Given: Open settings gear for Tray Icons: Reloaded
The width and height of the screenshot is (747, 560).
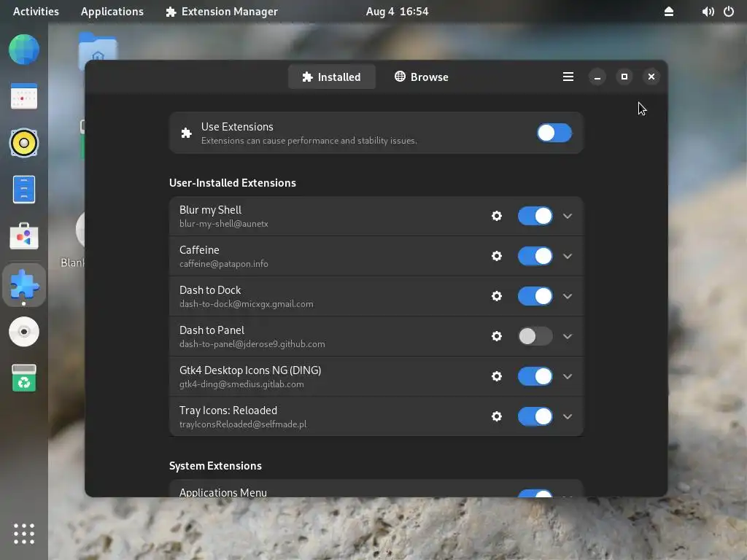Looking at the screenshot, I should [496, 416].
